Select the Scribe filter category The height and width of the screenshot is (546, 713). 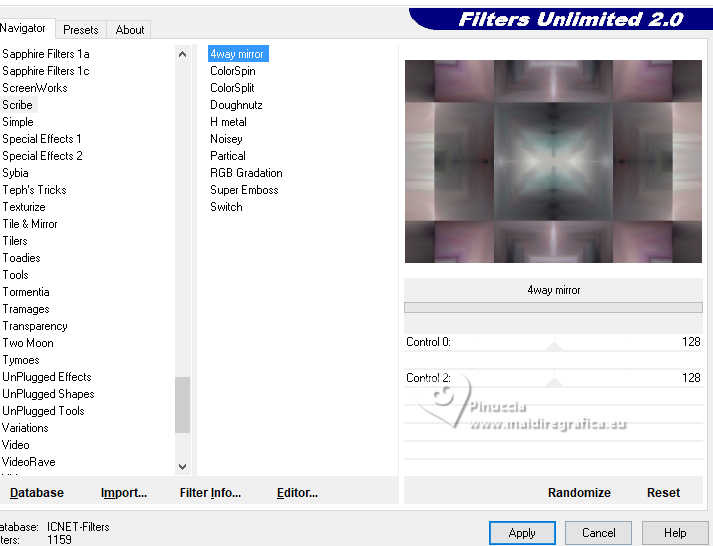coord(18,105)
